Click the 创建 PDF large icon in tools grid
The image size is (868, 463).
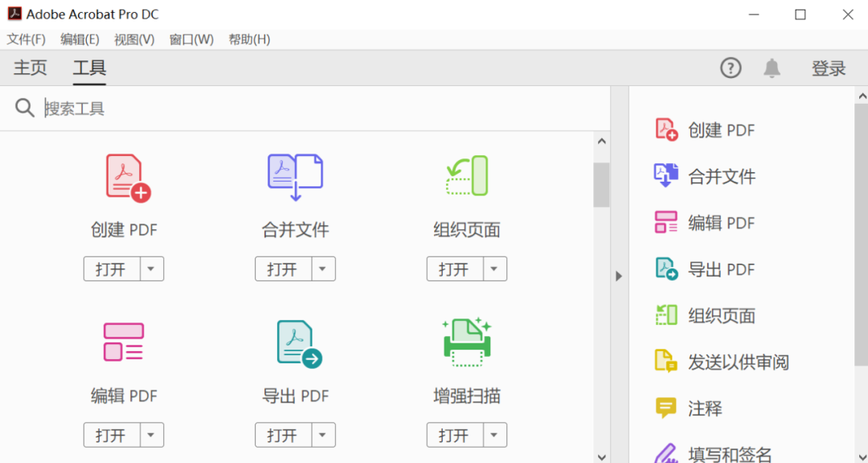[129, 178]
